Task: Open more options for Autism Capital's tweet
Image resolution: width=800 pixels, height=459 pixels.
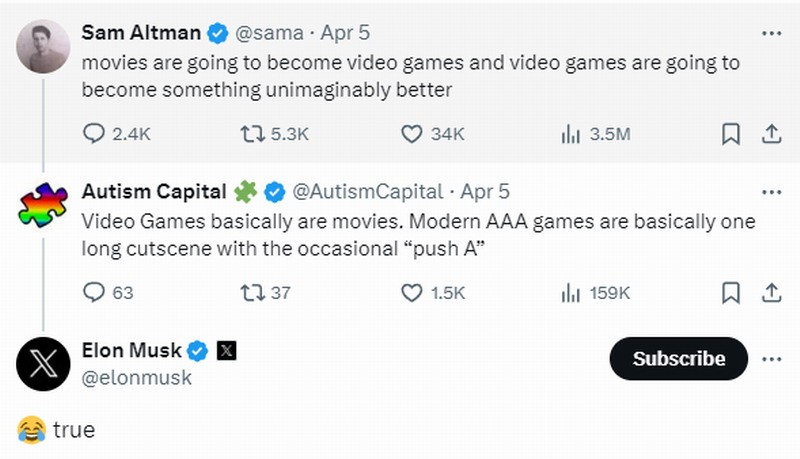Action: pyautogui.click(x=771, y=191)
